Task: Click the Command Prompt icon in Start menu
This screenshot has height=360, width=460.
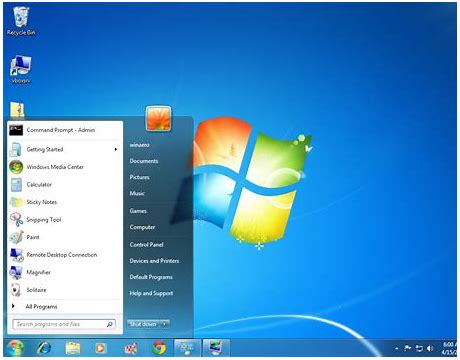Action: pyautogui.click(x=16, y=130)
